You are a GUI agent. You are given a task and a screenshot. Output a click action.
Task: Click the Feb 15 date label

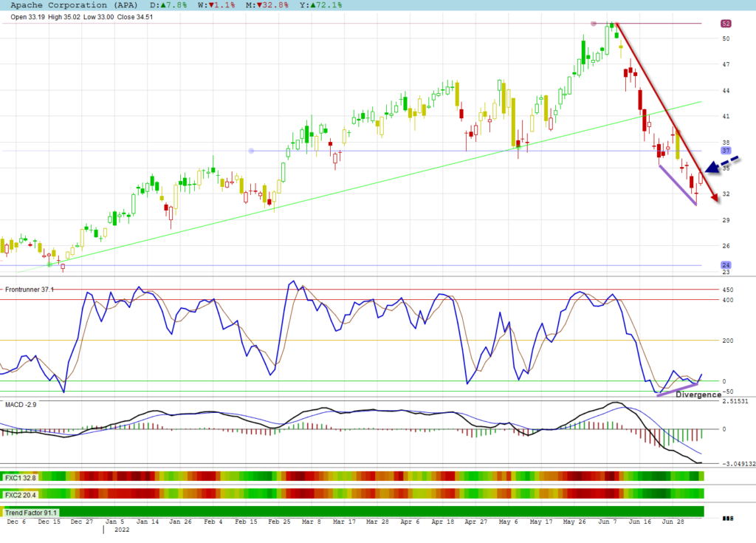(246, 522)
